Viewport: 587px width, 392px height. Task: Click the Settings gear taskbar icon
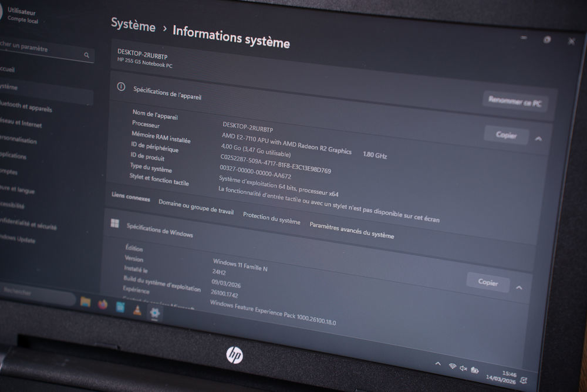154,313
